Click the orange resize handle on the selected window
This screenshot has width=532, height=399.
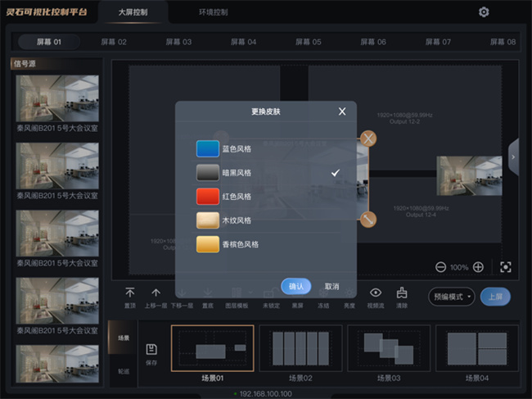368,220
